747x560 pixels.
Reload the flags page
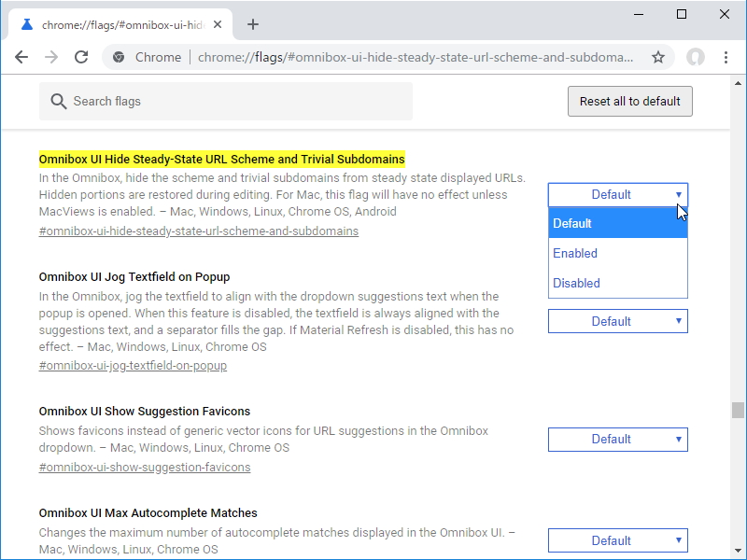81,57
